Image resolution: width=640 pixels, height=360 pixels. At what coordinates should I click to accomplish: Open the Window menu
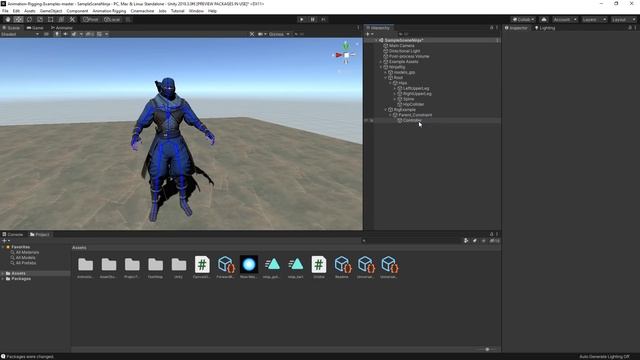(x=196, y=11)
